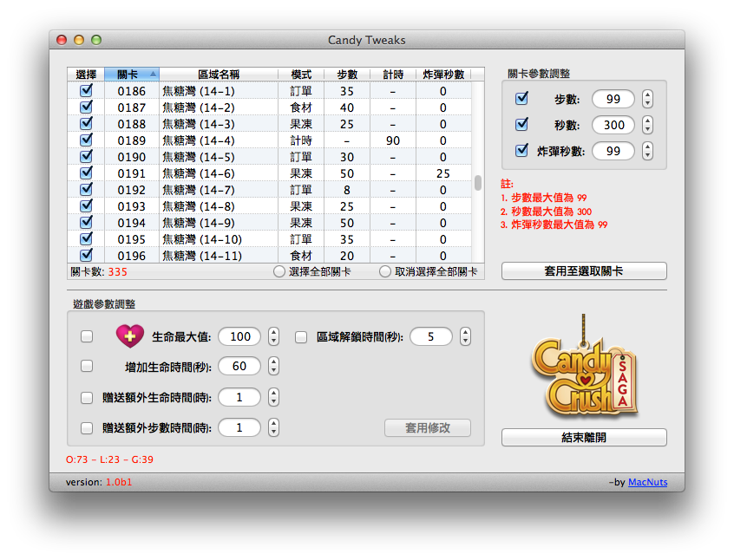The image size is (734, 560).
Task: Enable the 生命最大值 checkbox
Action: (86, 336)
